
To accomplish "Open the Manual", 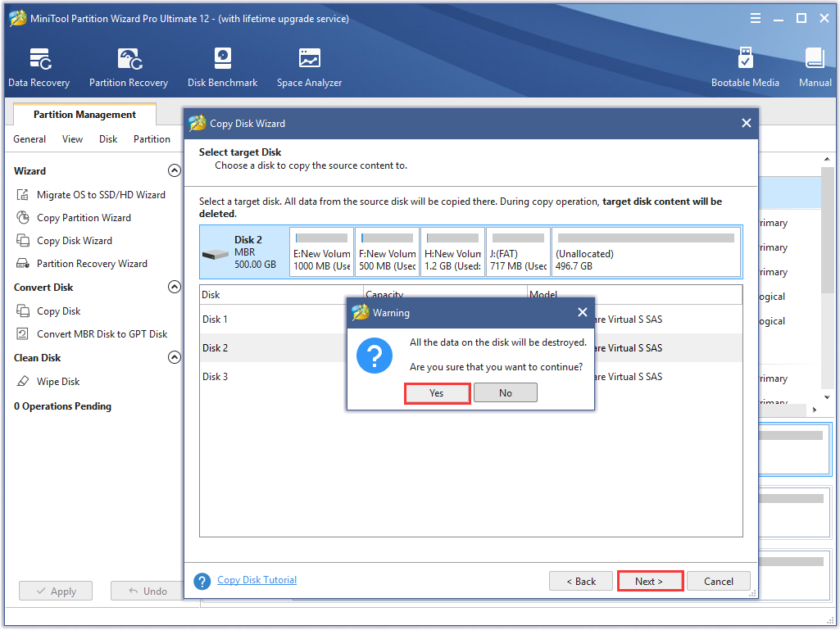I will tap(815, 67).
